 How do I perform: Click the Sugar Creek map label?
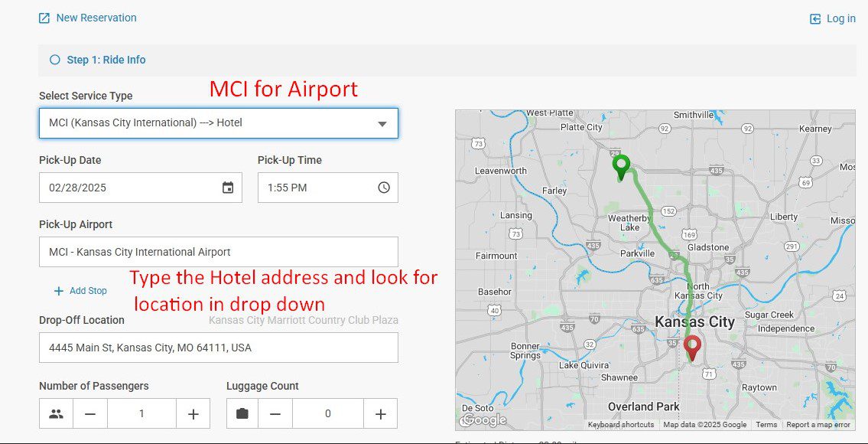769,315
